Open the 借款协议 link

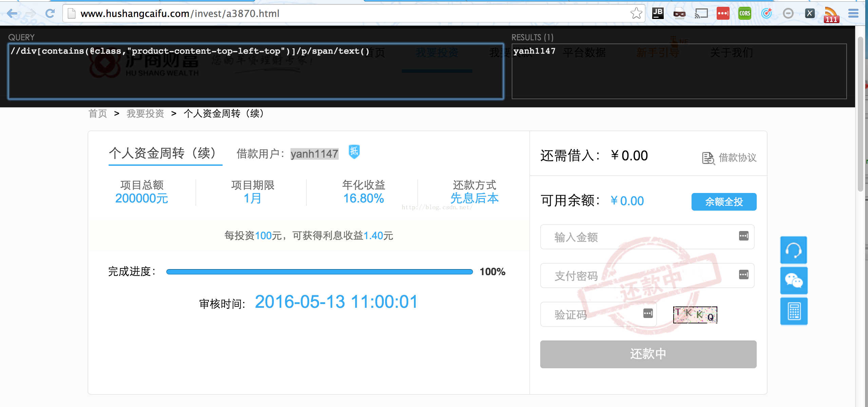click(x=737, y=158)
